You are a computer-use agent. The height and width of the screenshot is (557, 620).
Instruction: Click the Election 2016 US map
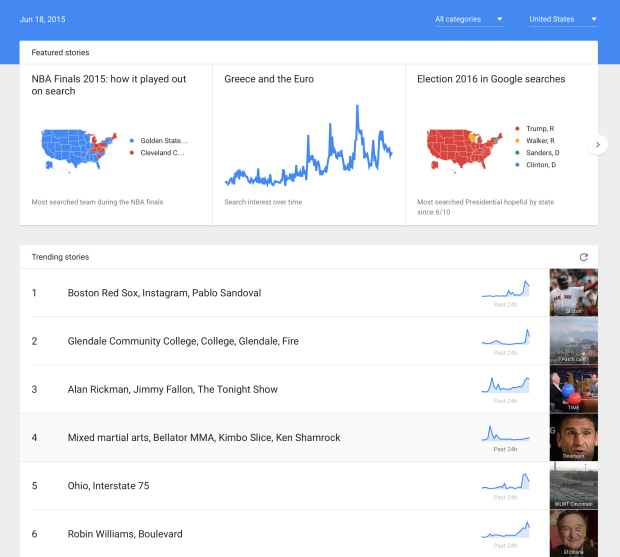[464, 151]
